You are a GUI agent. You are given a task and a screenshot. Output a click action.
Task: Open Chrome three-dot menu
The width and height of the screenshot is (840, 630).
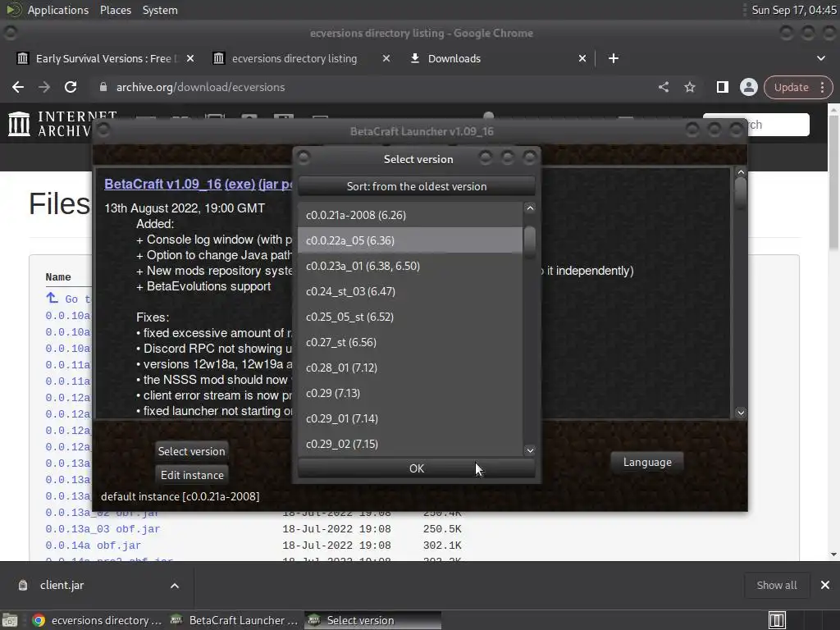click(822, 87)
